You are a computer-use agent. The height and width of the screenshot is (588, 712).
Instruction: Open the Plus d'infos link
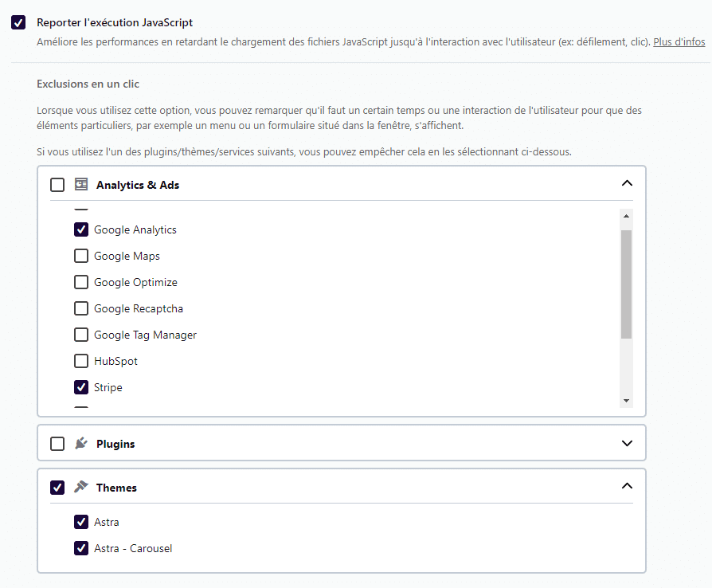(679, 41)
